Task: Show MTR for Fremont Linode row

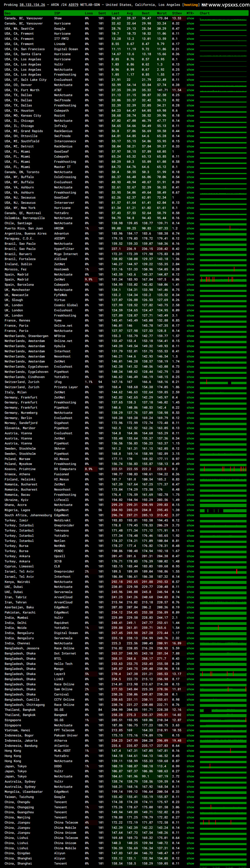Action: (190, 44)
